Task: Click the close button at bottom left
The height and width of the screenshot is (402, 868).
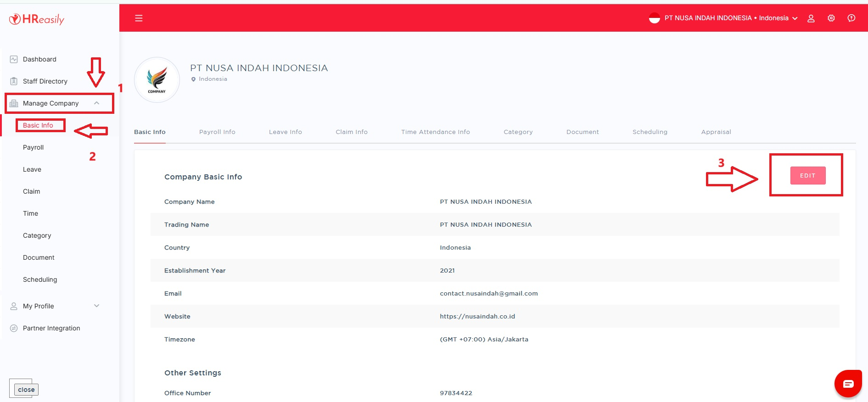Action: click(x=26, y=390)
